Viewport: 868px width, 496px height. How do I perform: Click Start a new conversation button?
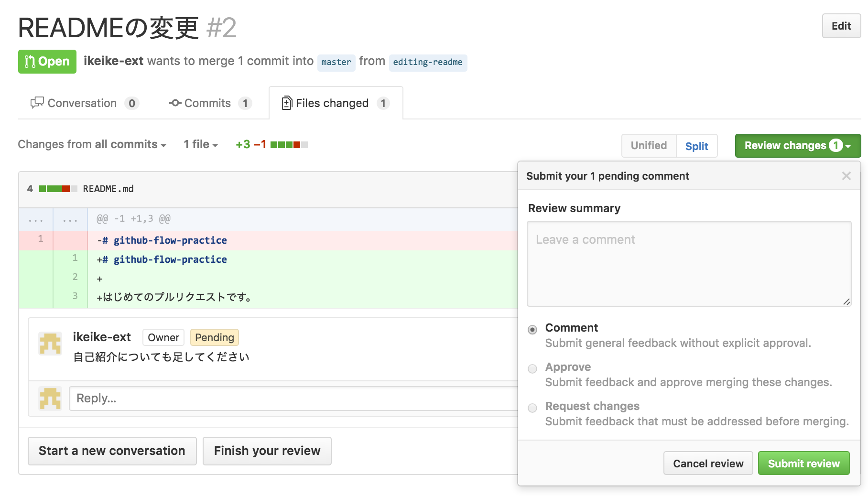112,451
